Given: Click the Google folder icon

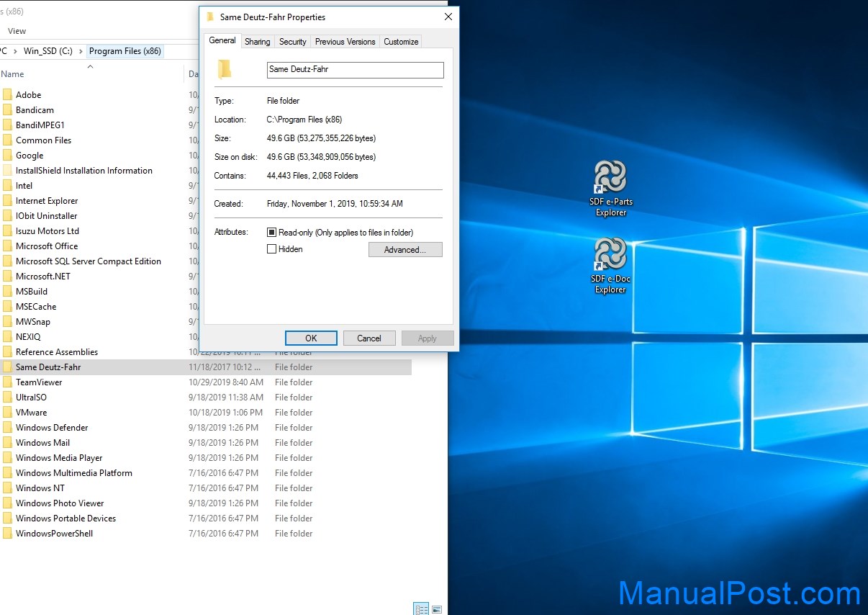Looking at the screenshot, I should click(x=7, y=156).
